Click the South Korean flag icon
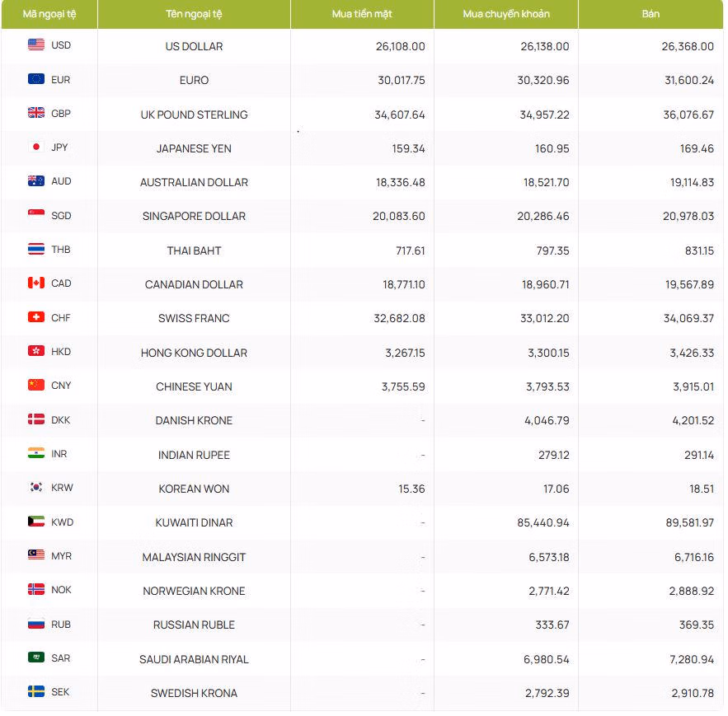Screen dimensions: 728x716 [x=36, y=488]
